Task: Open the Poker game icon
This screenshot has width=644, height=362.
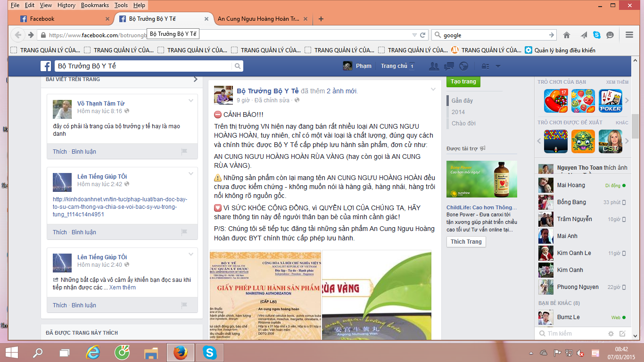Action: (611, 101)
